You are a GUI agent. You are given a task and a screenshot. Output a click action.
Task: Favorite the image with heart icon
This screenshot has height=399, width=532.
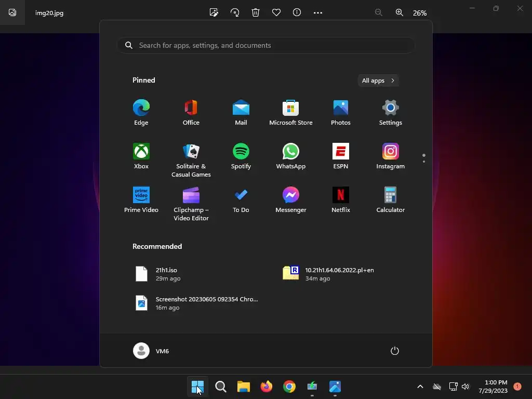pyautogui.click(x=276, y=12)
